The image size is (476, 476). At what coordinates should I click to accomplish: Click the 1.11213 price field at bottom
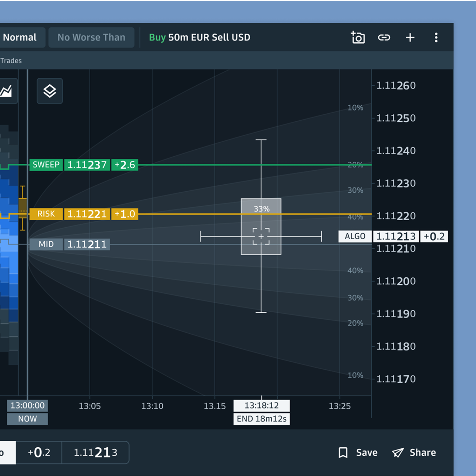95,453
